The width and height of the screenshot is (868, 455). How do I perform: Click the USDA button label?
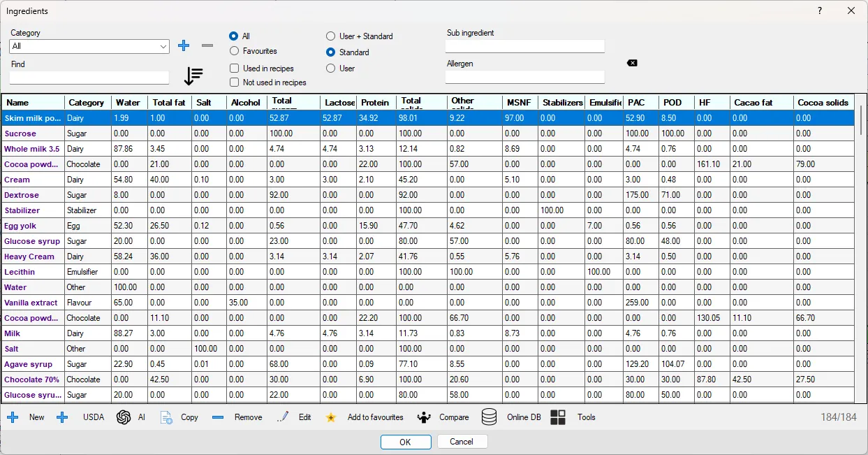(x=94, y=417)
